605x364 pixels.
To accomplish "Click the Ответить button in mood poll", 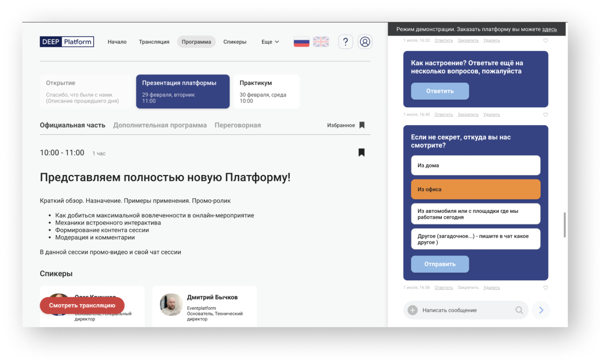I will (440, 91).
